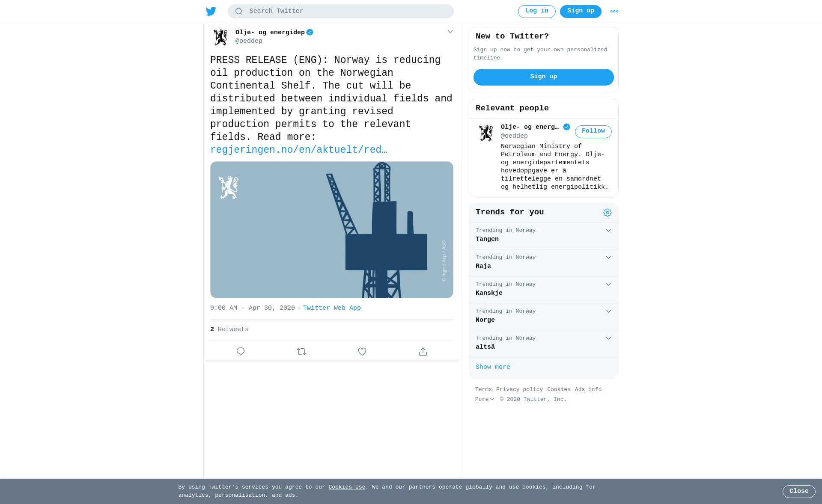
Task: Expand options for the Tangen trend
Action: pos(608,231)
